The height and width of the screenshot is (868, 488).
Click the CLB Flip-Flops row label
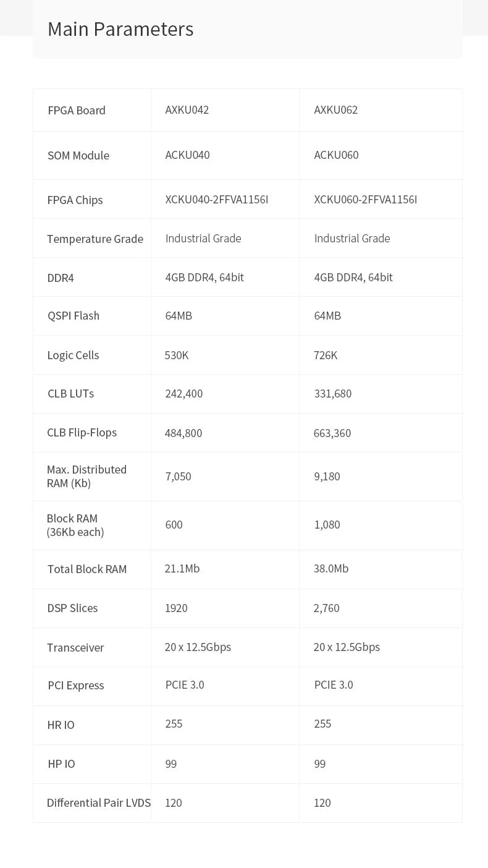pos(82,432)
